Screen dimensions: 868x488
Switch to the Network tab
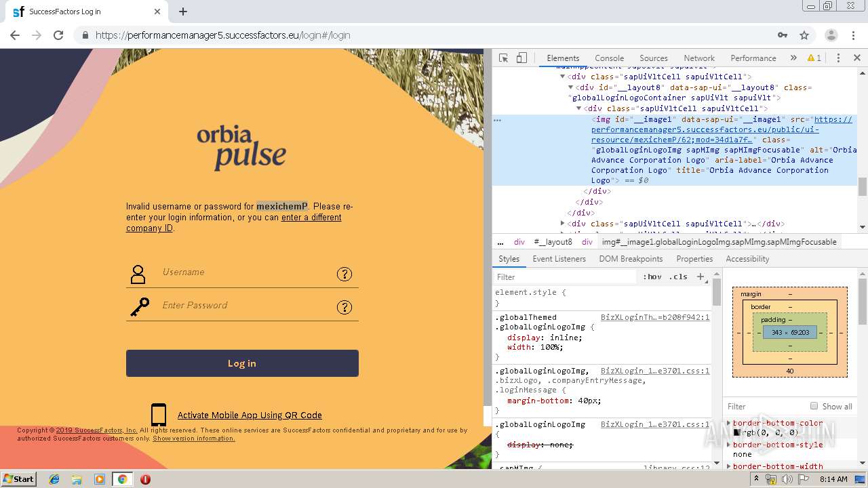[x=699, y=58]
